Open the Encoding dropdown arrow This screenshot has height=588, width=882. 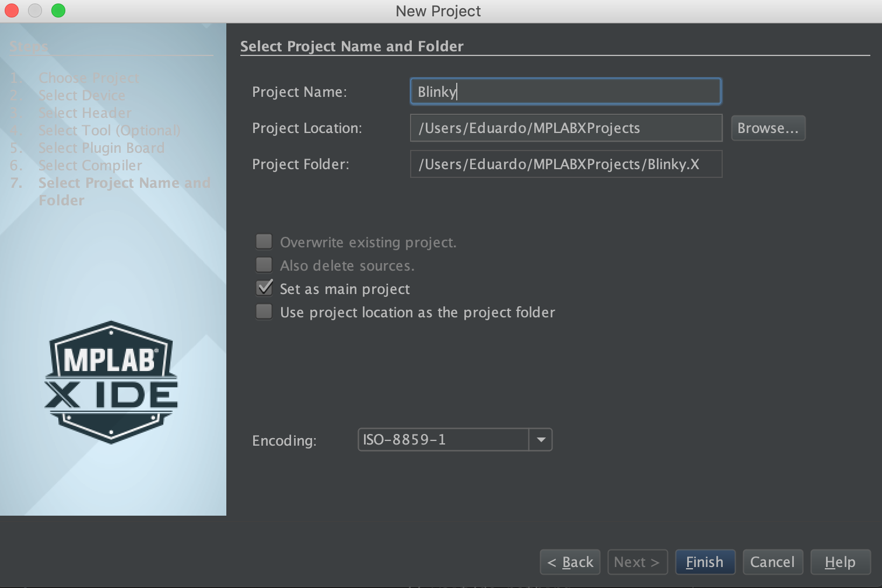coord(541,440)
